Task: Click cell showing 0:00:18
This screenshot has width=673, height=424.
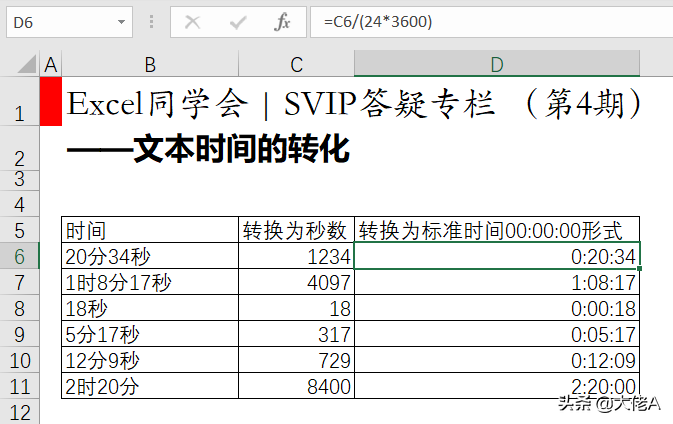Action: tap(497, 308)
